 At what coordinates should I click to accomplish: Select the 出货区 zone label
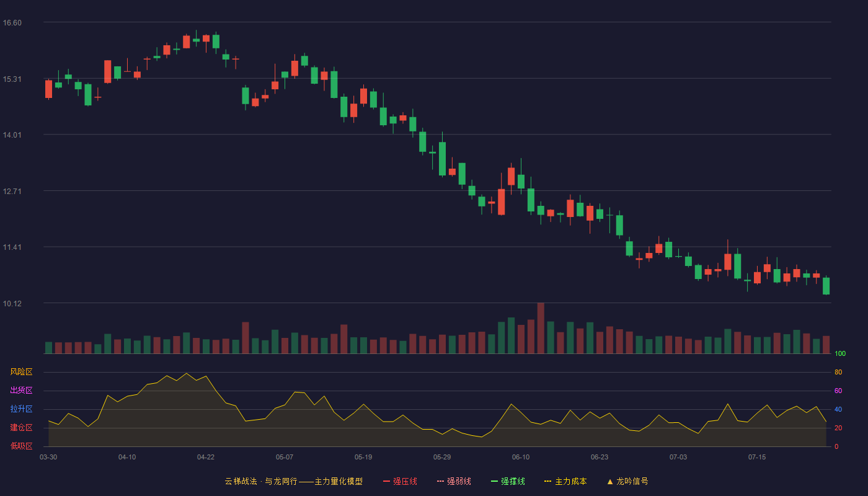coord(21,391)
